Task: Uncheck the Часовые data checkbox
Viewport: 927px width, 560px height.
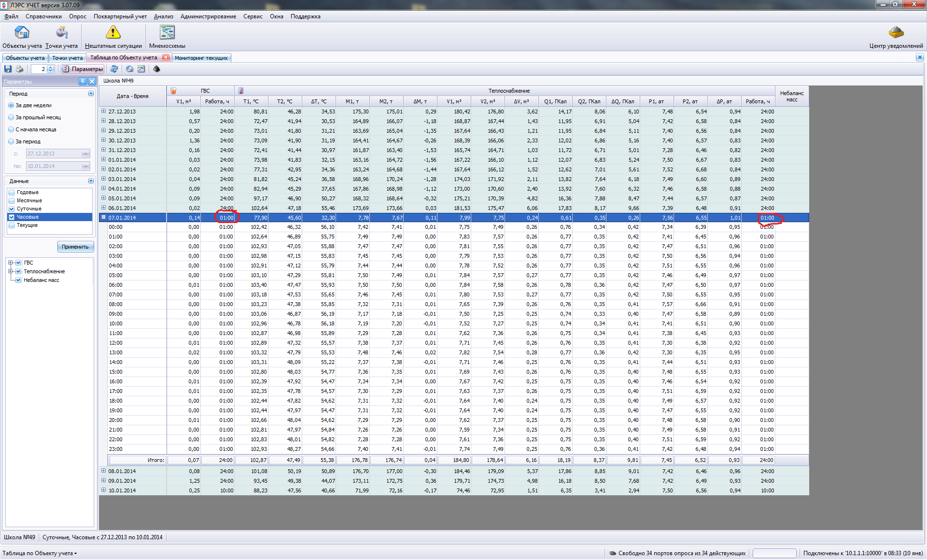Action: pyautogui.click(x=12, y=217)
